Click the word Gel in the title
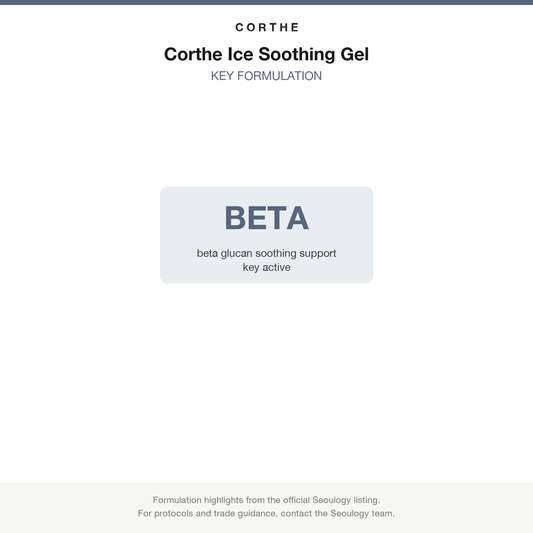 tap(355, 54)
